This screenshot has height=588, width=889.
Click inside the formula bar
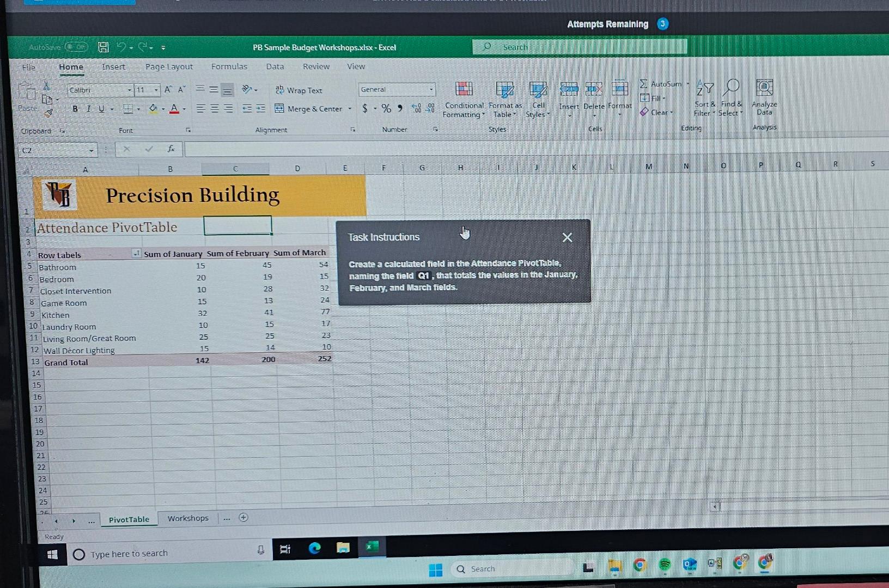click(327, 149)
